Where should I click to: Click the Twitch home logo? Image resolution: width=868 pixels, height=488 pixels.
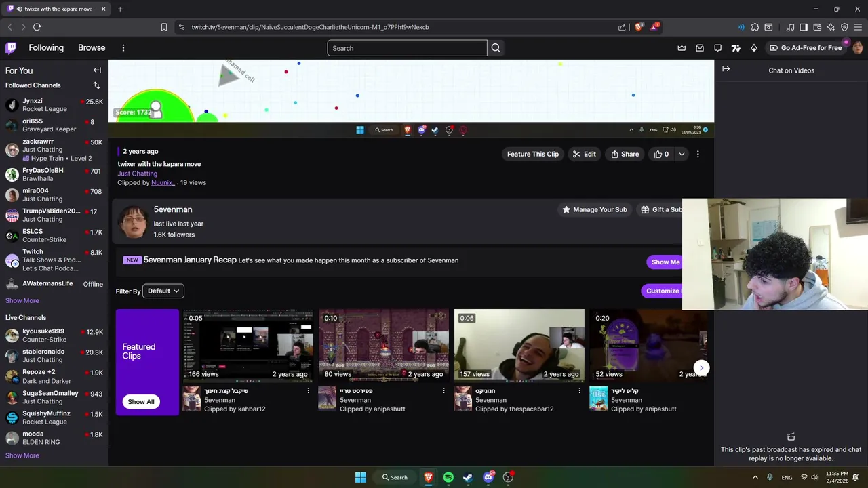pos(11,48)
